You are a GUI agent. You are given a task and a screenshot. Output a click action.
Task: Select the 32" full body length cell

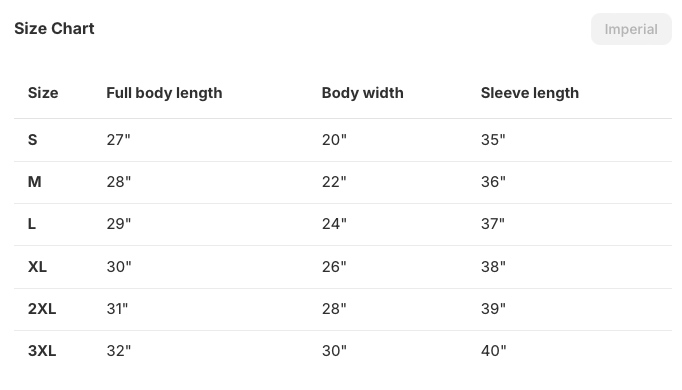(119, 351)
